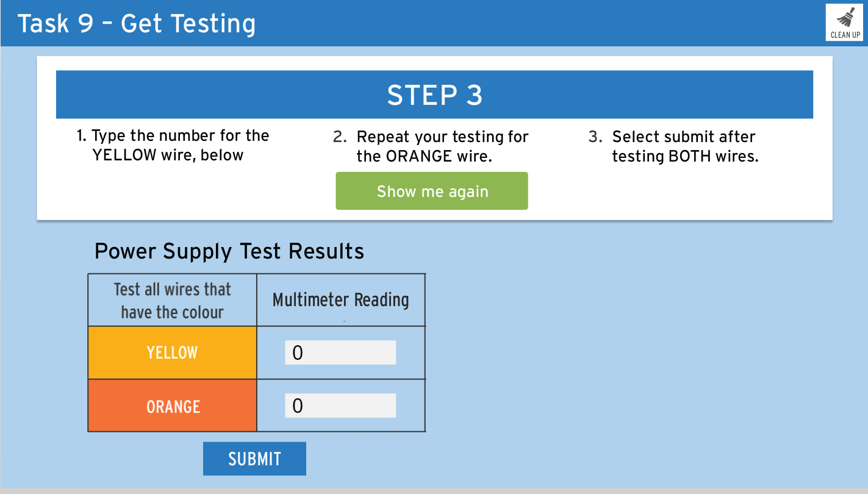Click the STEP 3 header banner
Screen dimensions: 868x494
pyautogui.click(x=434, y=95)
